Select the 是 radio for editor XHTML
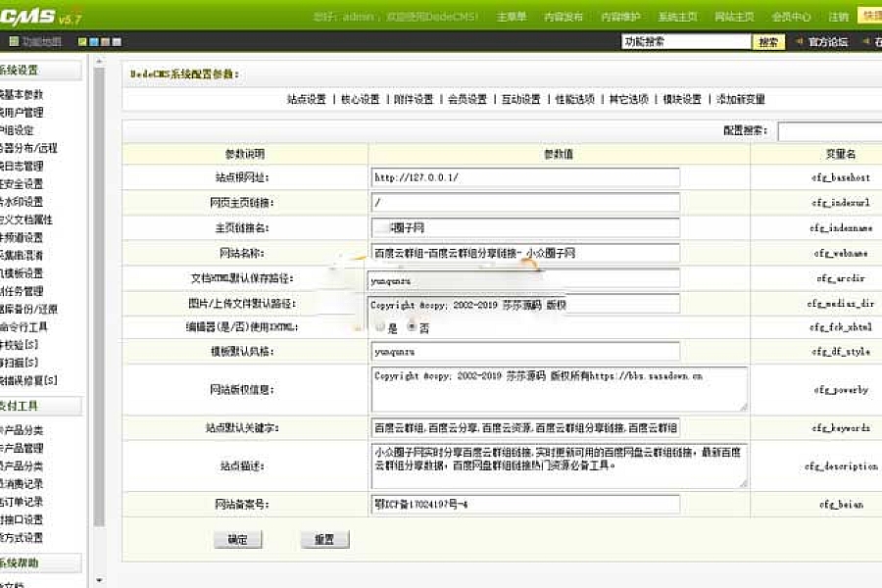 380,327
